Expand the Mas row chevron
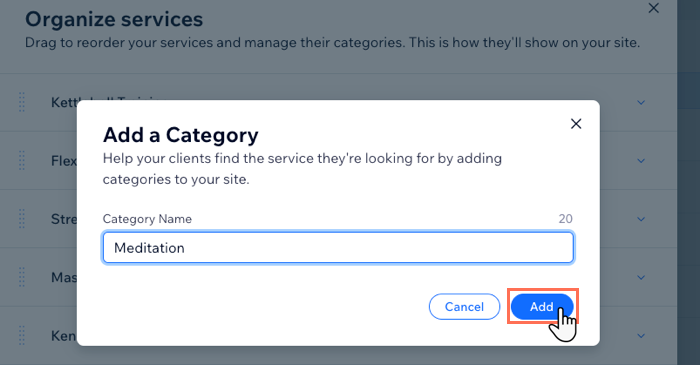Viewport: 700px width, 365px height. (x=641, y=278)
